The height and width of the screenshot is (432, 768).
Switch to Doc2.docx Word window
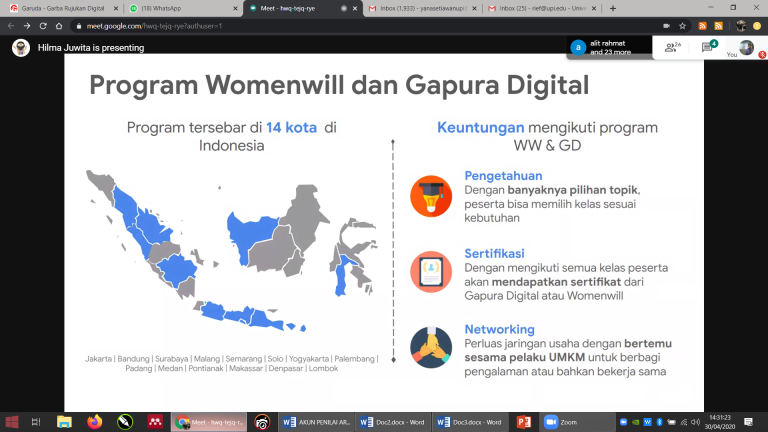[x=393, y=422]
